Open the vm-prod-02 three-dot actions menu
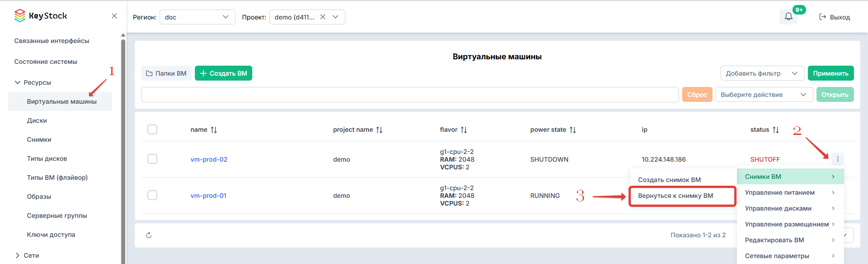 point(838,159)
